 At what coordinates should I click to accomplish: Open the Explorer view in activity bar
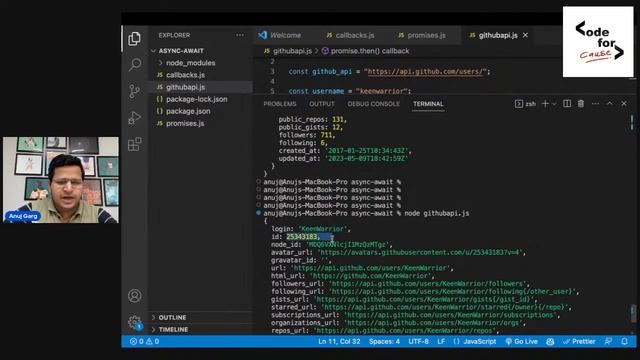134,38
